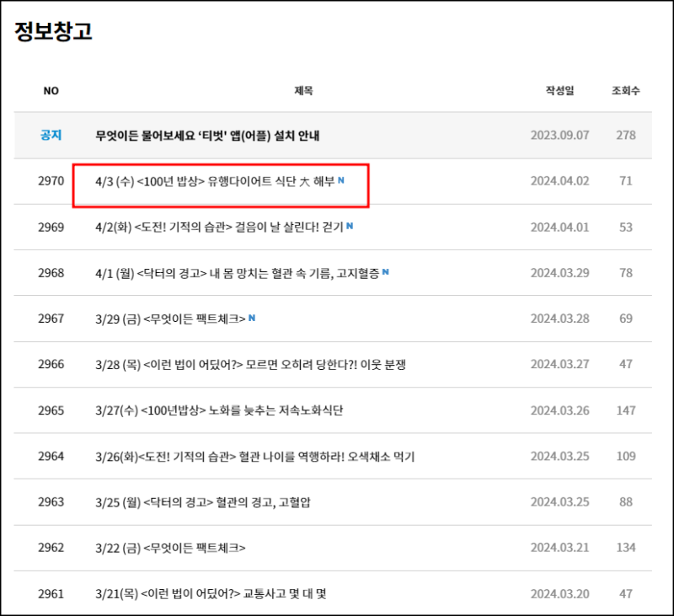Click row number 2966

point(51,364)
